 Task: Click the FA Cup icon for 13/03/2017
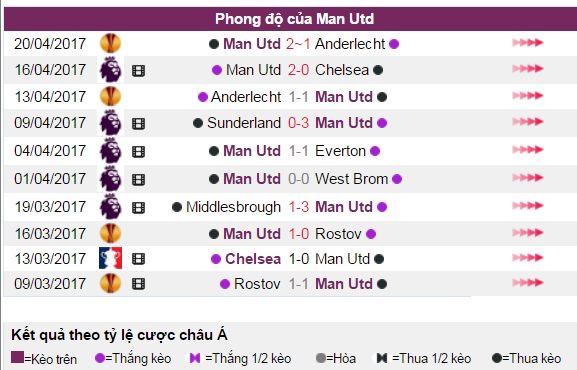coord(110,258)
